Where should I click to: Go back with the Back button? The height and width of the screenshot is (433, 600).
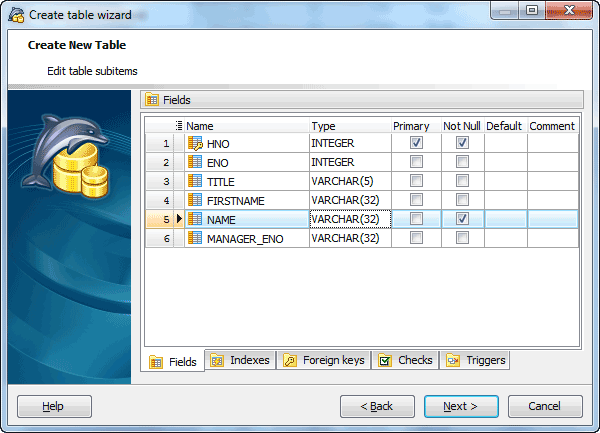pos(377,406)
